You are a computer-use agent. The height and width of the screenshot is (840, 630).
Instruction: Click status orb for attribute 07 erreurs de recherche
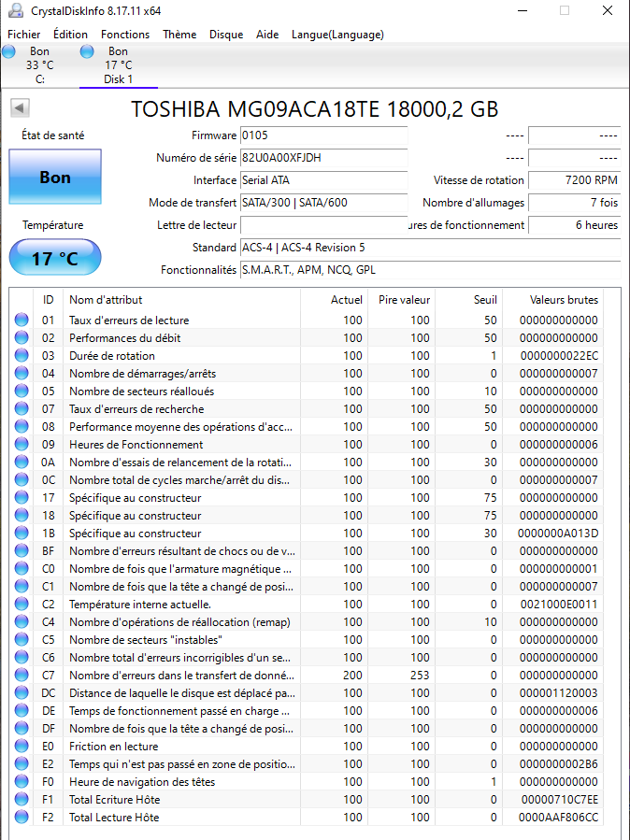click(21, 408)
